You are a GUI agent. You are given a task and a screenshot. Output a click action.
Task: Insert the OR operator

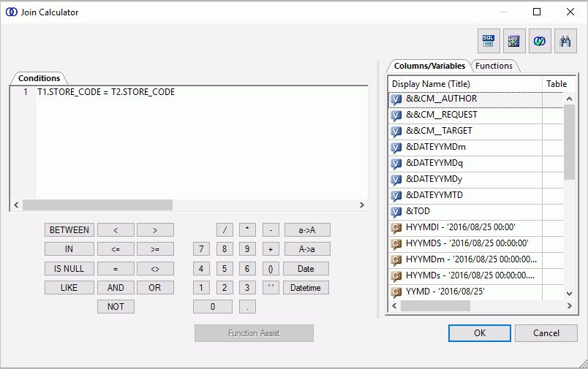[x=155, y=288]
